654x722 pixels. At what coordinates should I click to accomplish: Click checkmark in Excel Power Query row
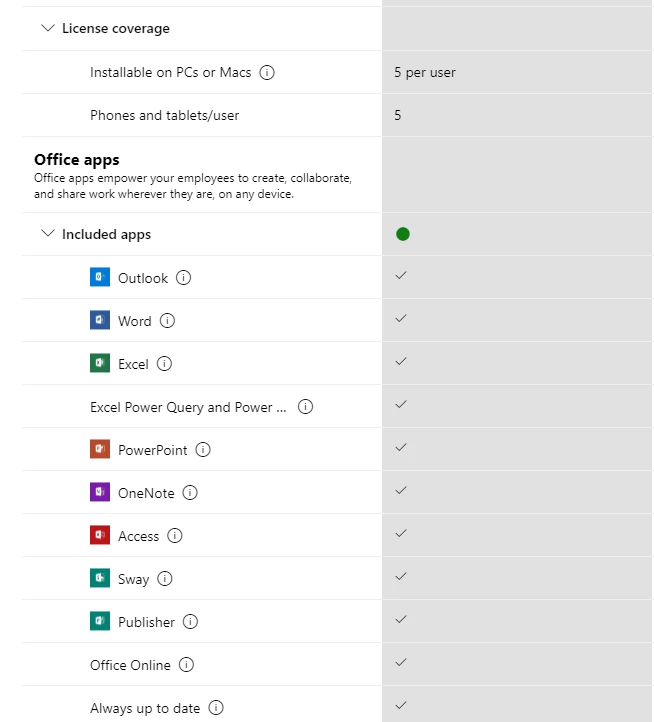401,404
